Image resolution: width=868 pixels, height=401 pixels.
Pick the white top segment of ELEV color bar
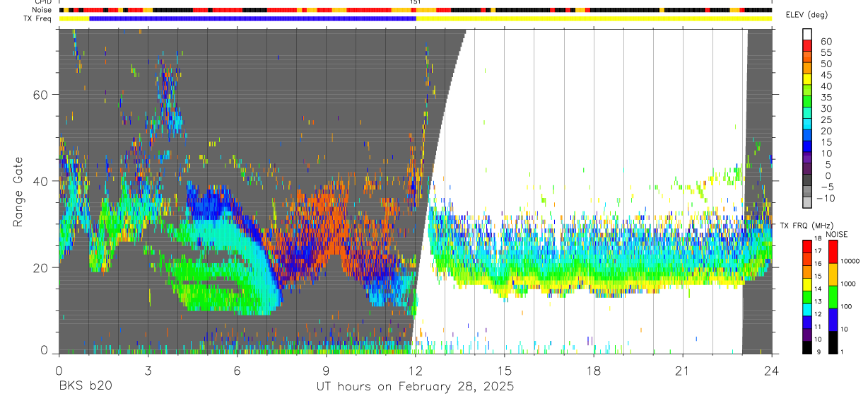(807, 35)
